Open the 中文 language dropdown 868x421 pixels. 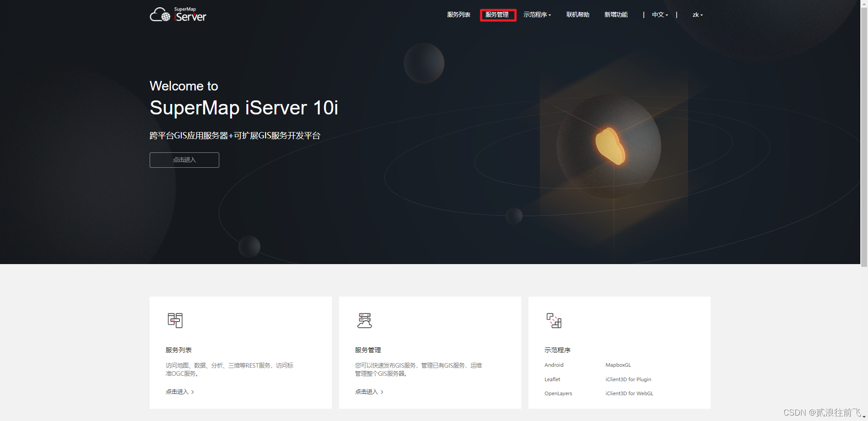coord(660,14)
